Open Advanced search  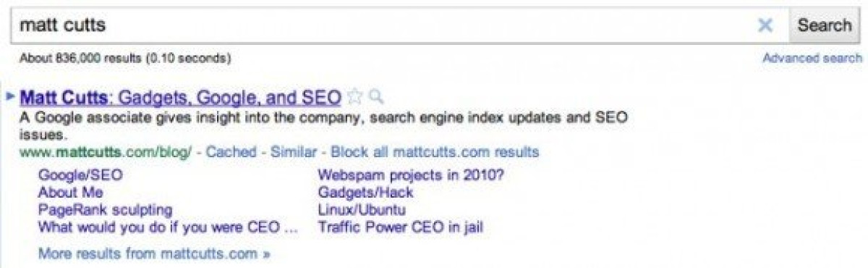coord(812,58)
